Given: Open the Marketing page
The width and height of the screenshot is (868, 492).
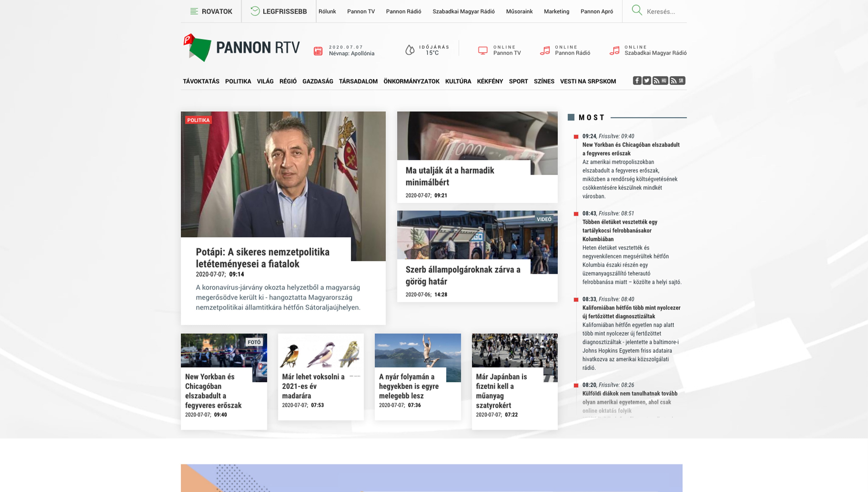Looking at the screenshot, I should coord(556,12).
